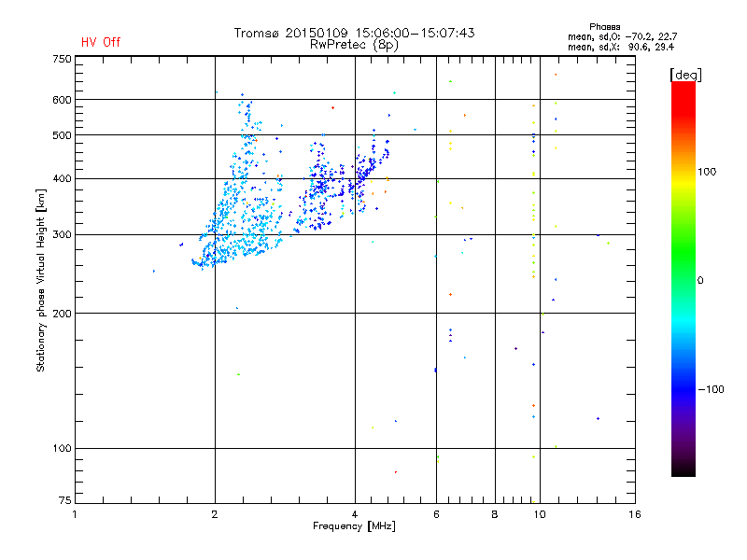Click the red 'HV Off' status text
This screenshot has height=560, width=747.
coord(101,42)
